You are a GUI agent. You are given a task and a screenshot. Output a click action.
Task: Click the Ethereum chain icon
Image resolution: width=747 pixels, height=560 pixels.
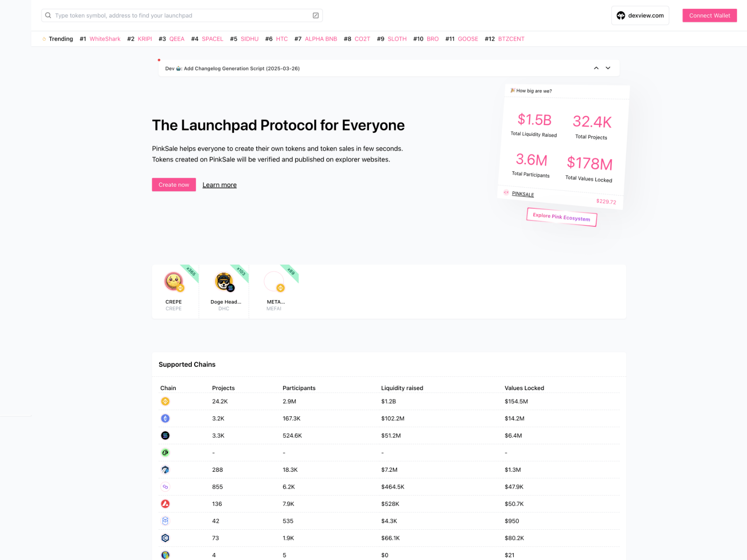click(165, 419)
